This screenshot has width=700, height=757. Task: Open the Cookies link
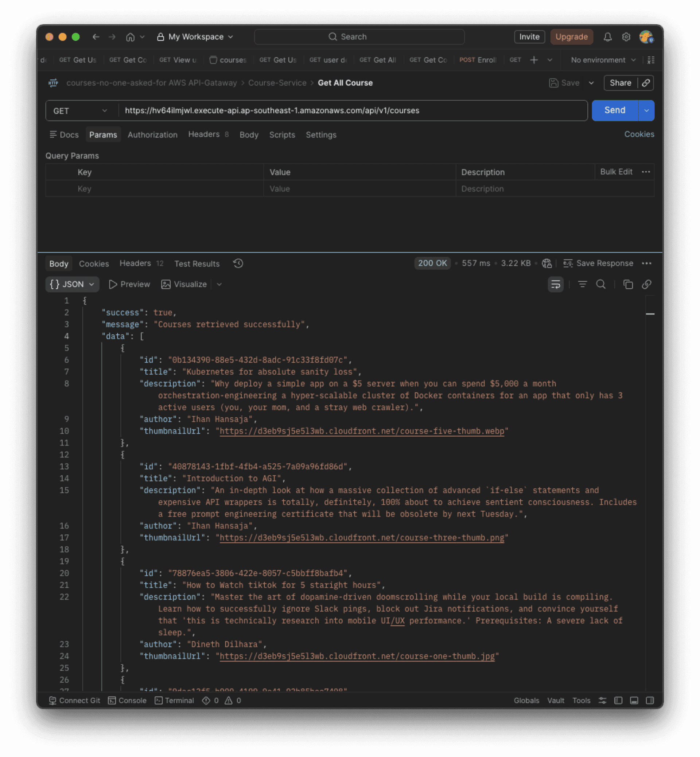click(639, 134)
